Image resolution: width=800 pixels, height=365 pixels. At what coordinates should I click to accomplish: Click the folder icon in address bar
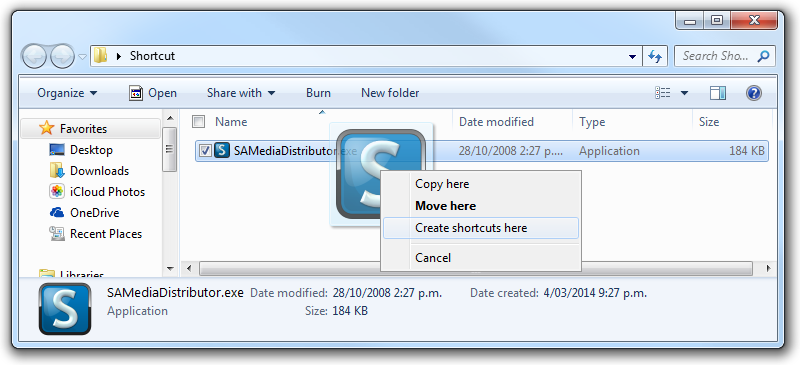pyautogui.click(x=101, y=56)
